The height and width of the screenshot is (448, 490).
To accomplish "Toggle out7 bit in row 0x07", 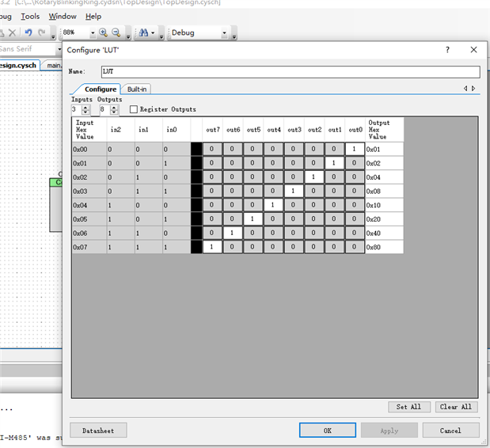I will [212, 247].
